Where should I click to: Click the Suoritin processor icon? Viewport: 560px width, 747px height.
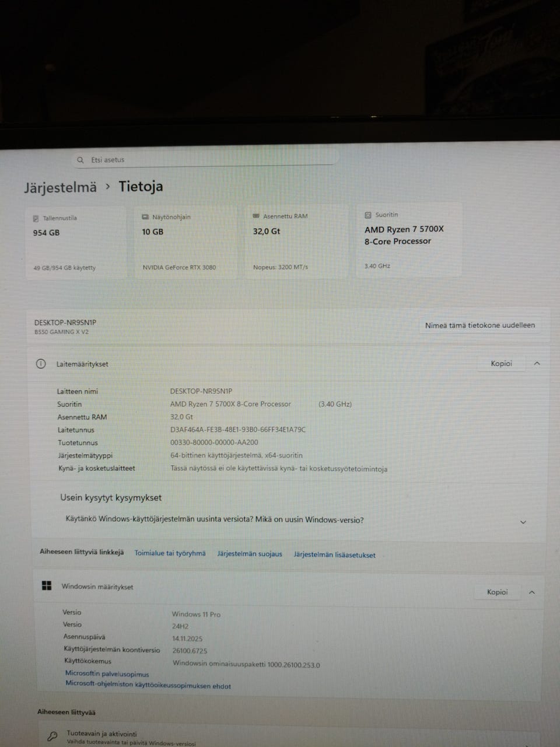pos(367,215)
